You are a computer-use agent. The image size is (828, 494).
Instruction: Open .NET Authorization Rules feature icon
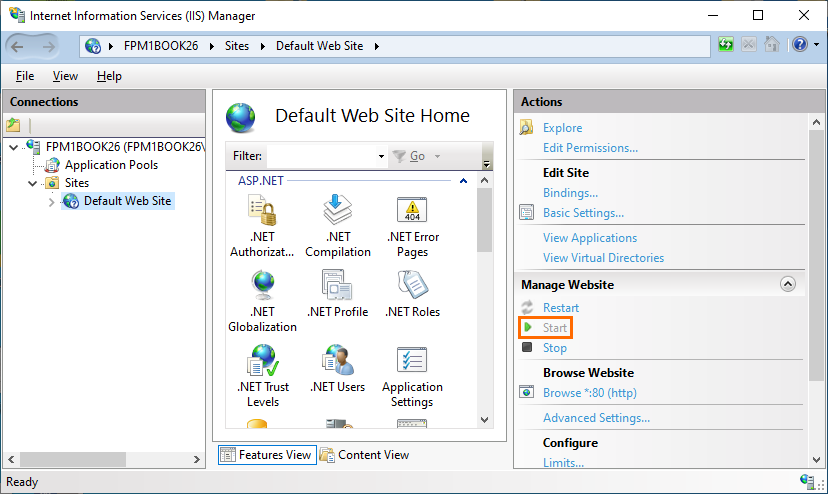coord(262,210)
